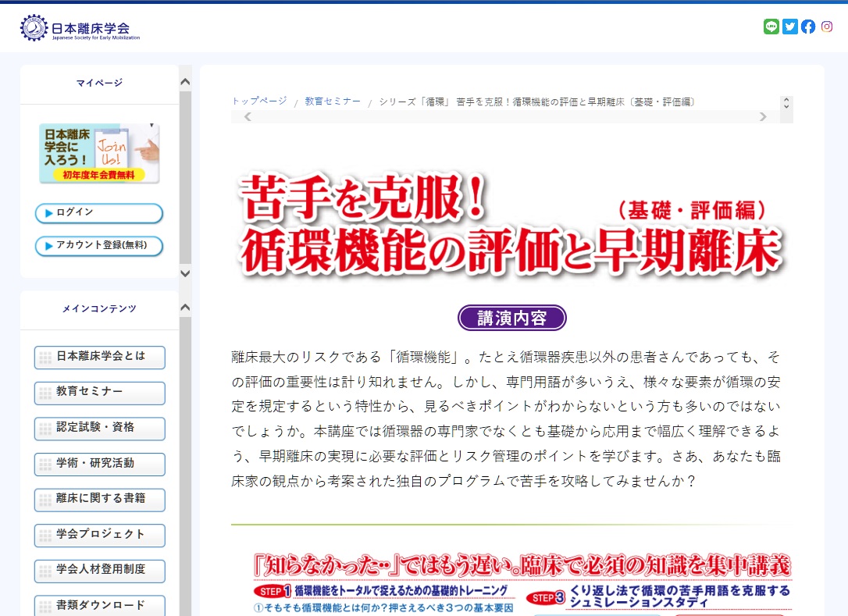The image size is (848, 616).
Task: Click the メインコンテンツ heading
Action: click(x=99, y=308)
